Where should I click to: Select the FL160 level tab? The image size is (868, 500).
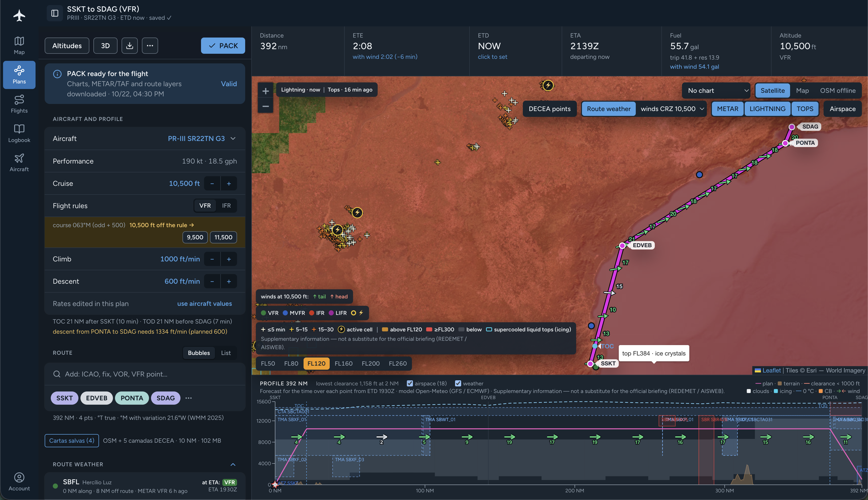[x=343, y=364]
